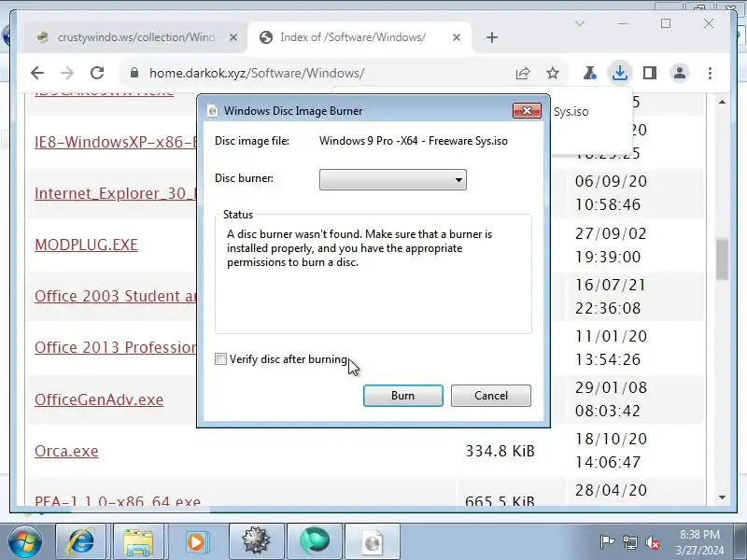This screenshot has height=560, width=747.
Task: Click the muted volume tray icon
Action: [652, 542]
